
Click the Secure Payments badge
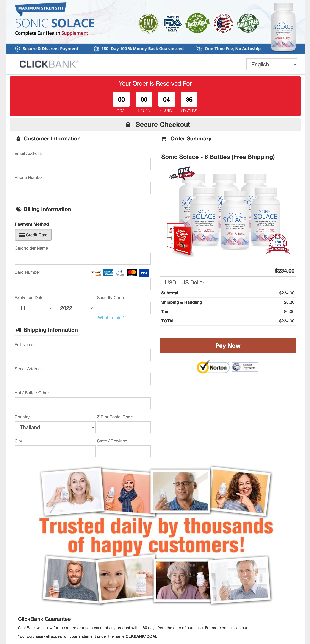click(x=245, y=367)
